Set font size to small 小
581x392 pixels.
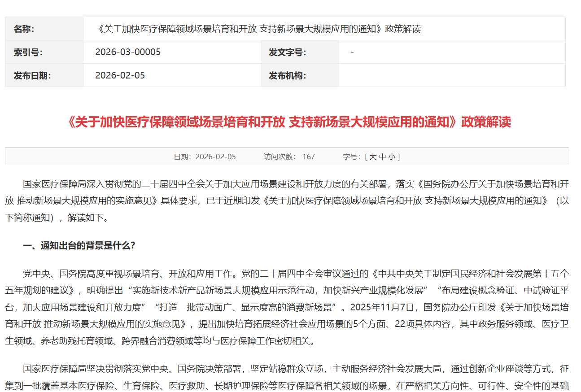point(392,157)
